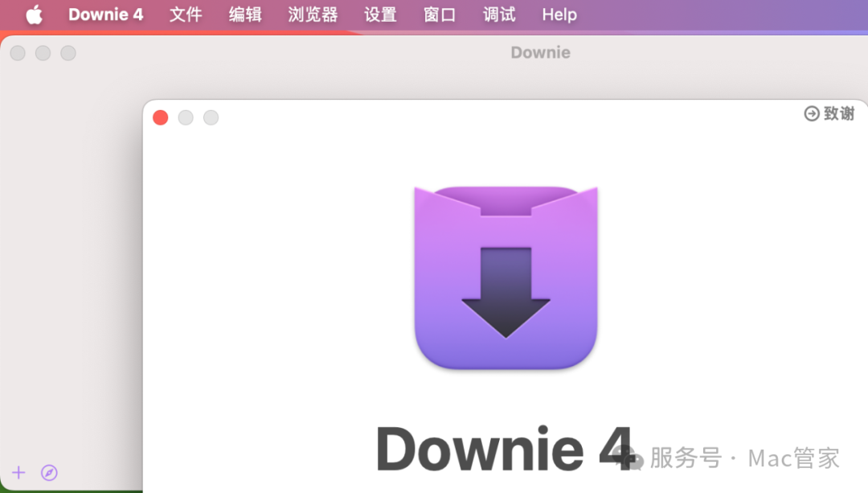This screenshot has width=868, height=493.
Task: Minimize the About window with the middle button
Action: (186, 117)
